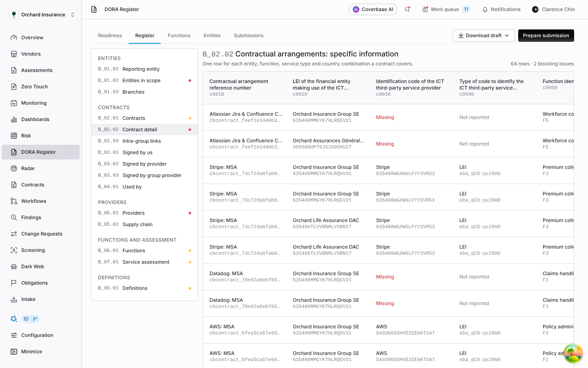
Task: Click first Atlassian row Missing value
Action: 385,117
